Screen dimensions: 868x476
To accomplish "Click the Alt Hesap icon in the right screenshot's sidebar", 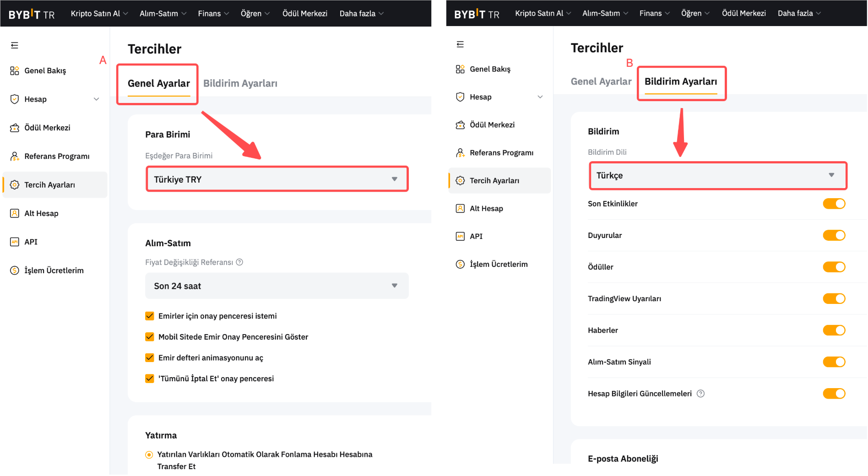I will (460, 209).
